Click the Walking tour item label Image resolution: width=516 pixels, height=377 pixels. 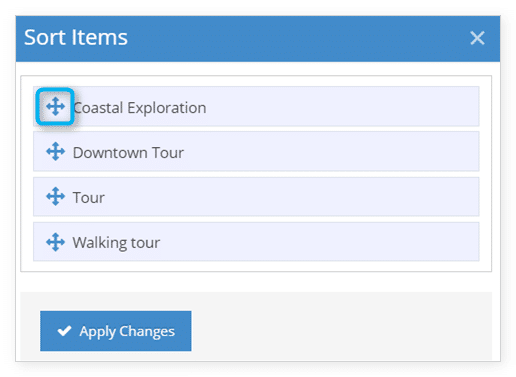(x=116, y=243)
